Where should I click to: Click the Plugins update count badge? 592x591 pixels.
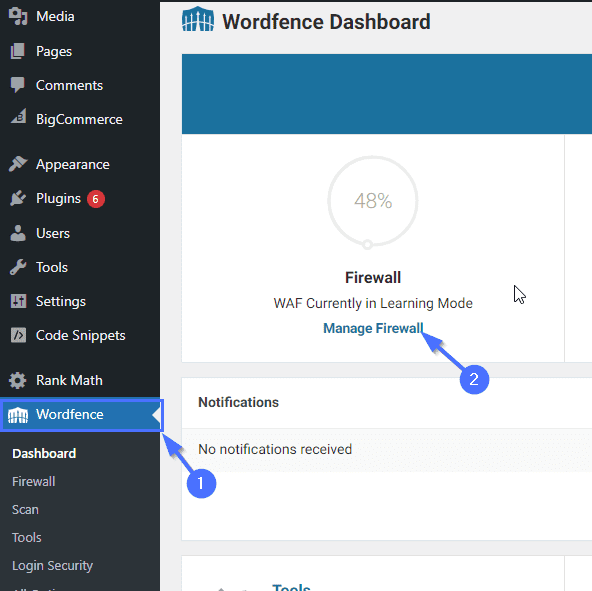tap(96, 199)
